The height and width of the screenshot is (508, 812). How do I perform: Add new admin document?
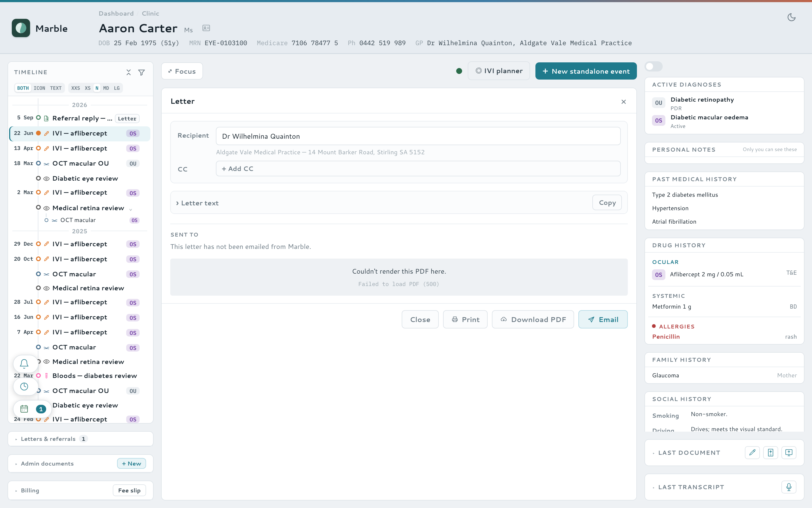pyautogui.click(x=132, y=464)
